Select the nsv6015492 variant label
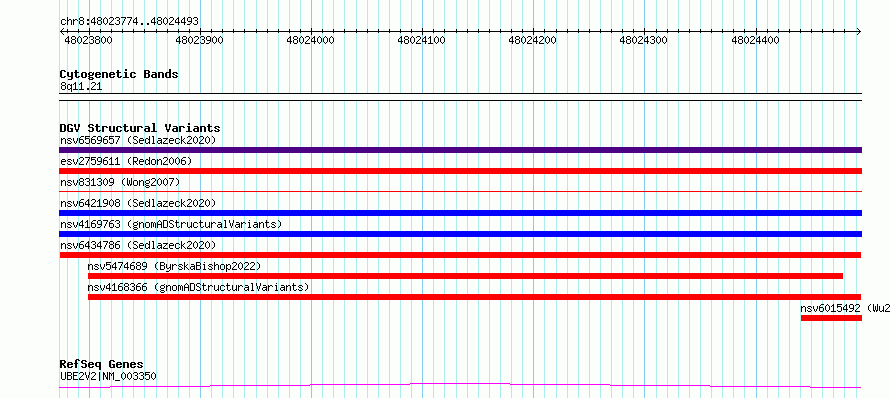The width and height of the screenshot is (890, 398). (845, 308)
